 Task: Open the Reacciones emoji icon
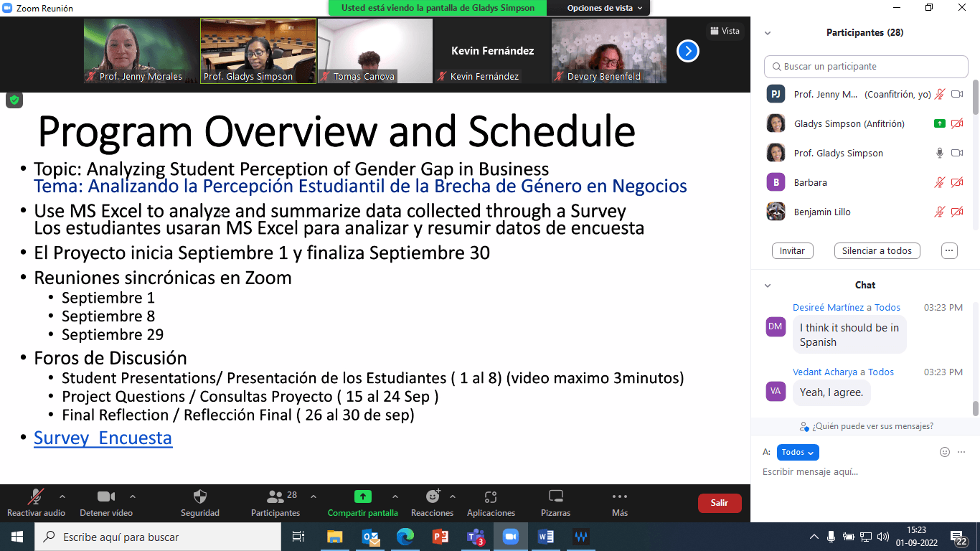432,496
